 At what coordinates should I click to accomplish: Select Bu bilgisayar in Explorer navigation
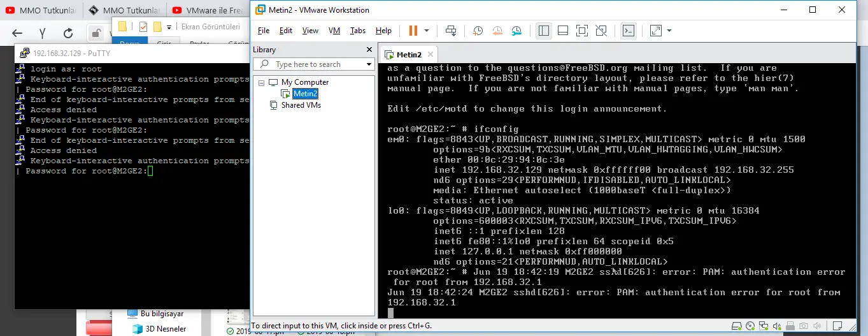tap(162, 314)
